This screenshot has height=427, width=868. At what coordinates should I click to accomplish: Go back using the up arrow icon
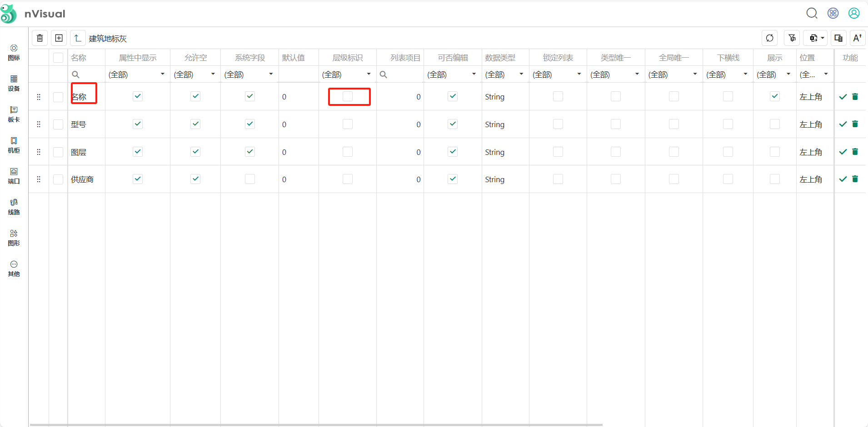coord(78,38)
